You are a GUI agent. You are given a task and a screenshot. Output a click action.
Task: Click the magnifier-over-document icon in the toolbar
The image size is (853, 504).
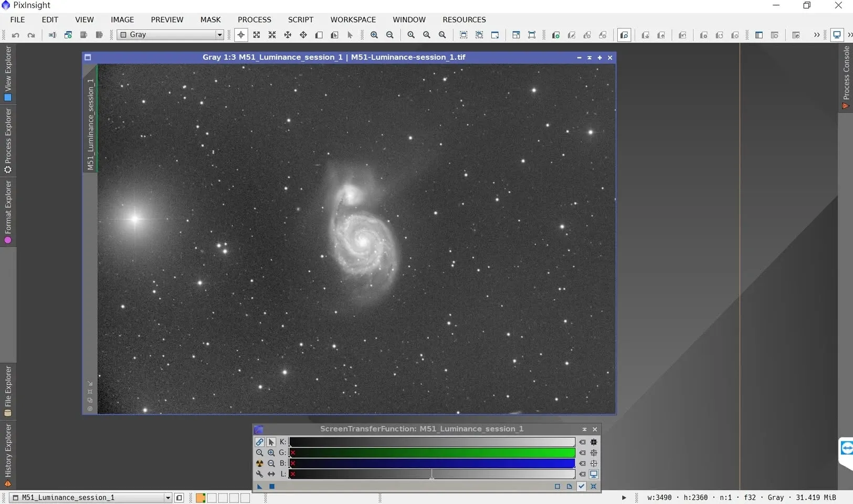624,35
